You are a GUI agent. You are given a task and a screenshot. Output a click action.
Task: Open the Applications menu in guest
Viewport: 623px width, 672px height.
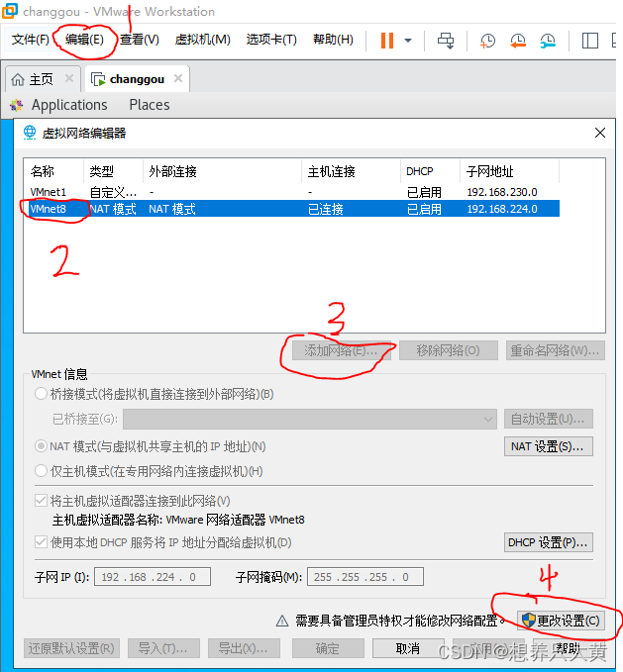click(x=69, y=105)
